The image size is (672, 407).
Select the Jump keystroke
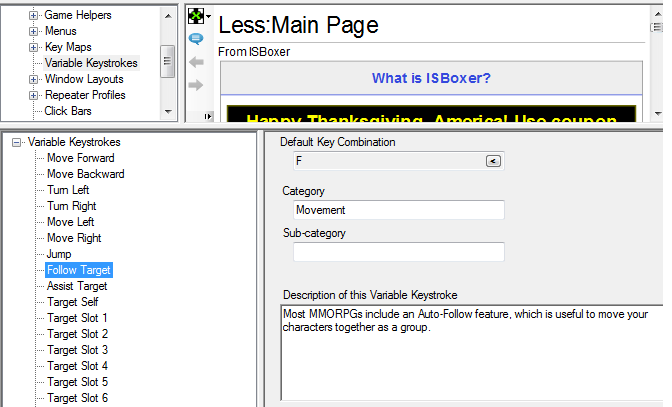(x=59, y=254)
